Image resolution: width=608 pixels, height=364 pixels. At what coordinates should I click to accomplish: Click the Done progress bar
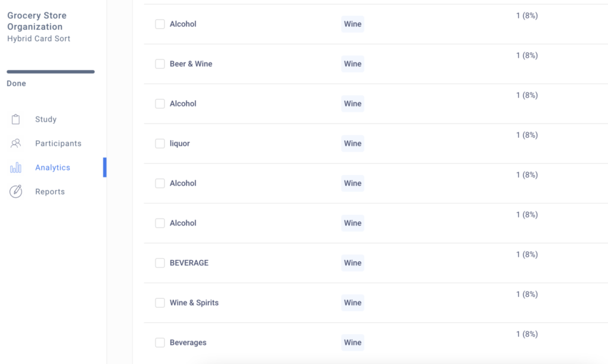click(50, 72)
